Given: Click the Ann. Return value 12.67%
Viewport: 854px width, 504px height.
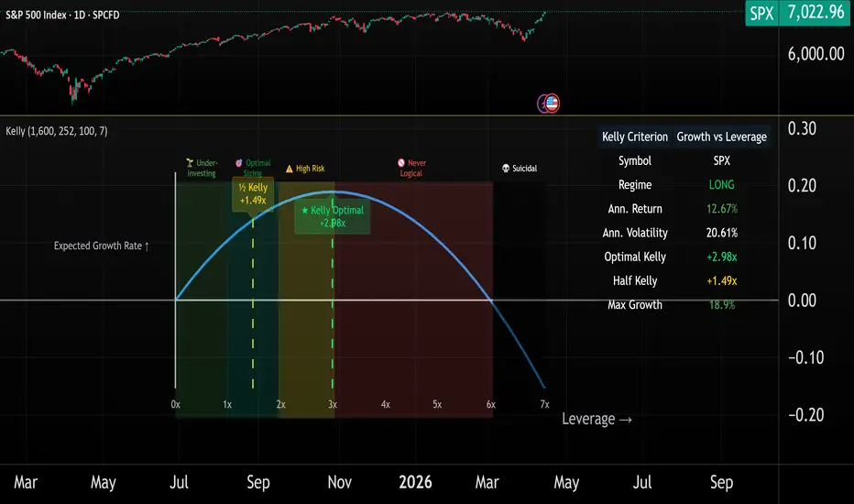Looking at the screenshot, I should (x=722, y=209).
